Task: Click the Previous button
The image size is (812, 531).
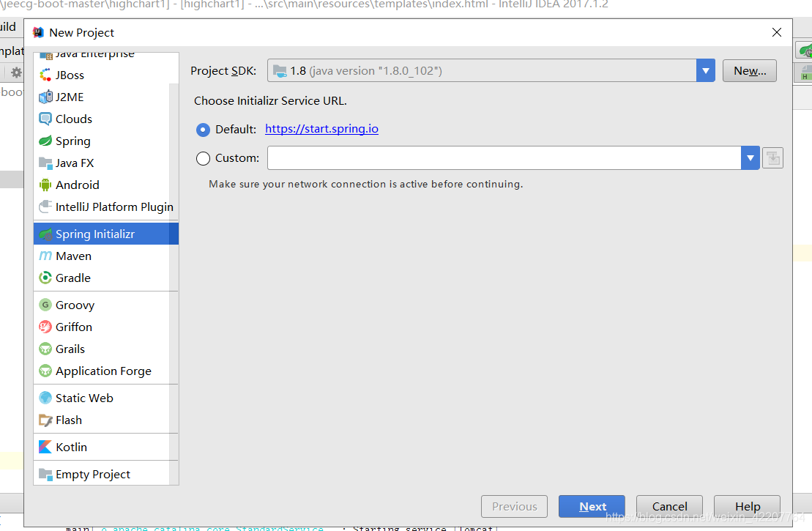Action: point(514,506)
